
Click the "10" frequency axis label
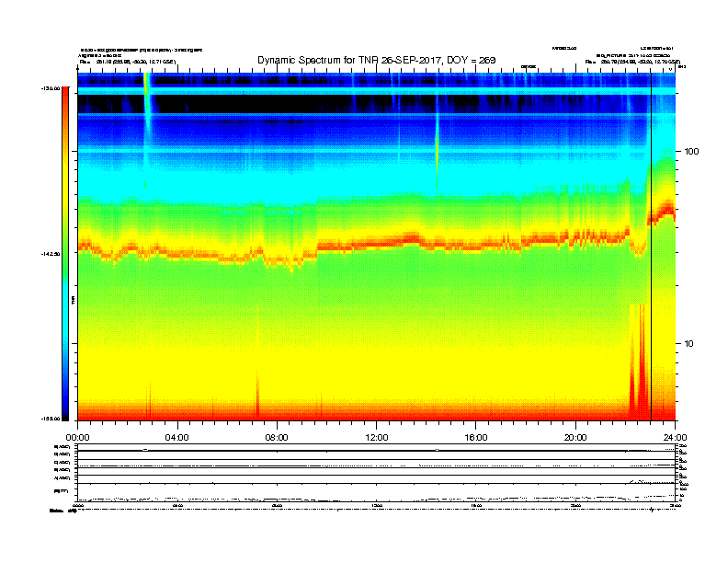click(689, 344)
